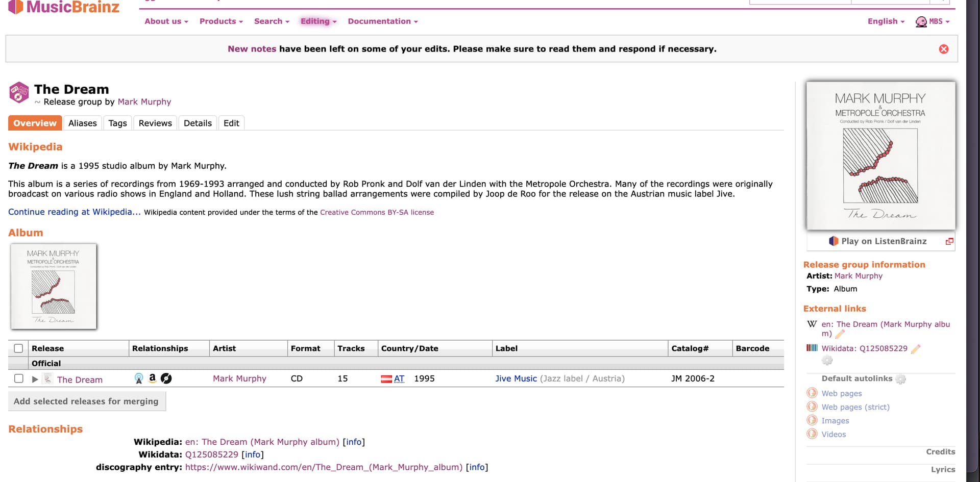Click the release group icon beside The Dream title
Viewport: 980px width, 482px height.
(19, 92)
